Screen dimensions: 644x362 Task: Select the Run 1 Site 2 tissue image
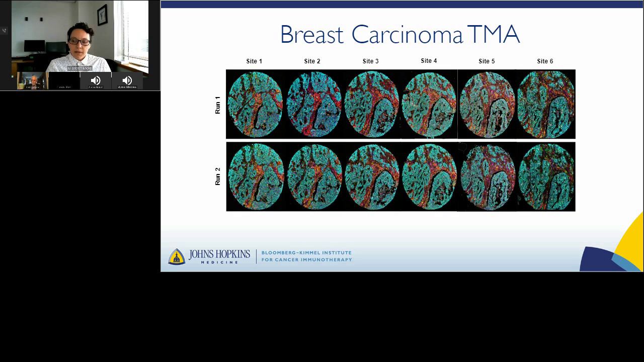(313, 104)
